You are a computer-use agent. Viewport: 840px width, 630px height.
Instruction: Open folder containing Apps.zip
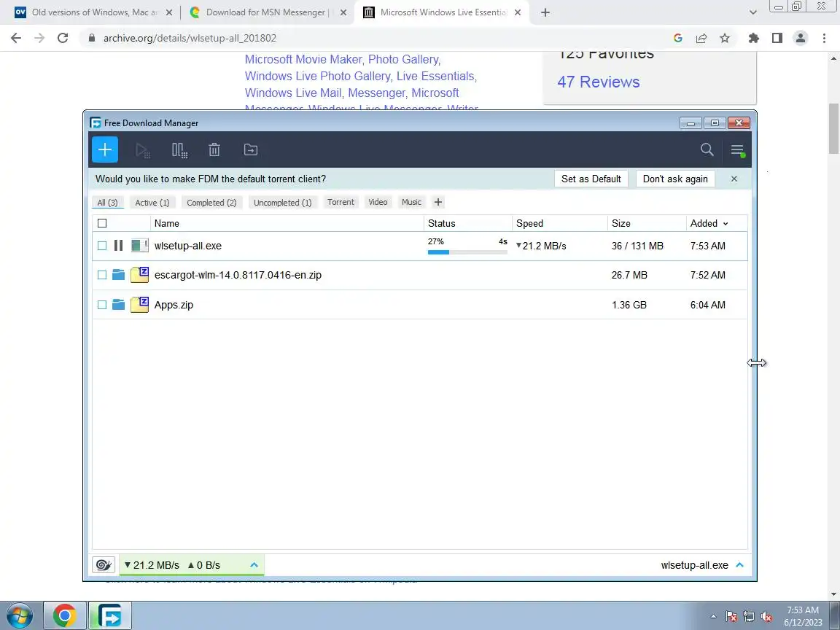pyautogui.click(x=118, y=305)
